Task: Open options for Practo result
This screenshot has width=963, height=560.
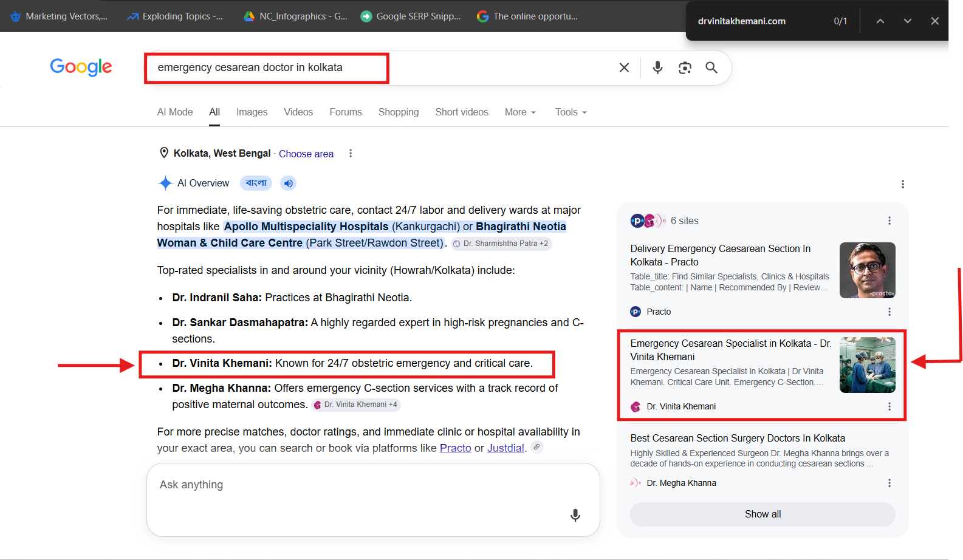Action: (x=889, y=312)
